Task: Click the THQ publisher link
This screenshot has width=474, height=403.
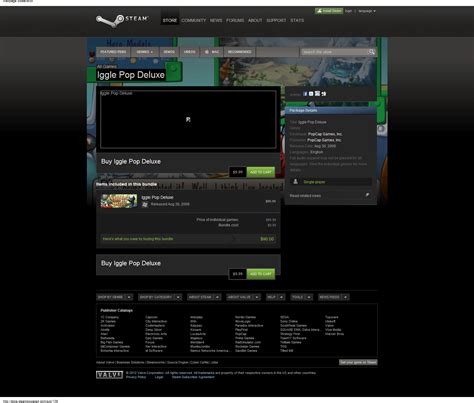Action: [283, 346]
